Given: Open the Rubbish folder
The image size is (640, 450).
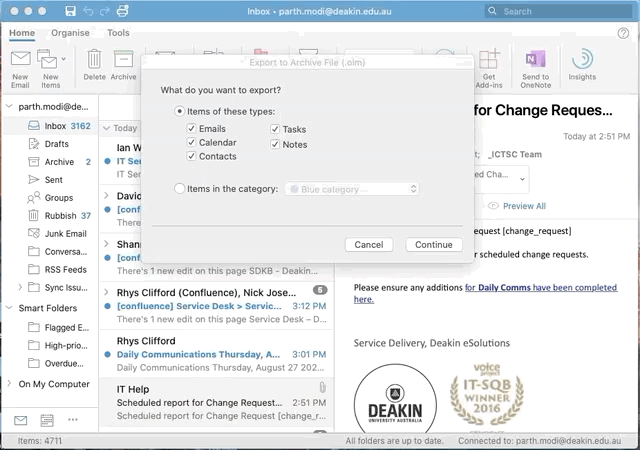Looking at the screenshot, I should [x=51, y=216].
